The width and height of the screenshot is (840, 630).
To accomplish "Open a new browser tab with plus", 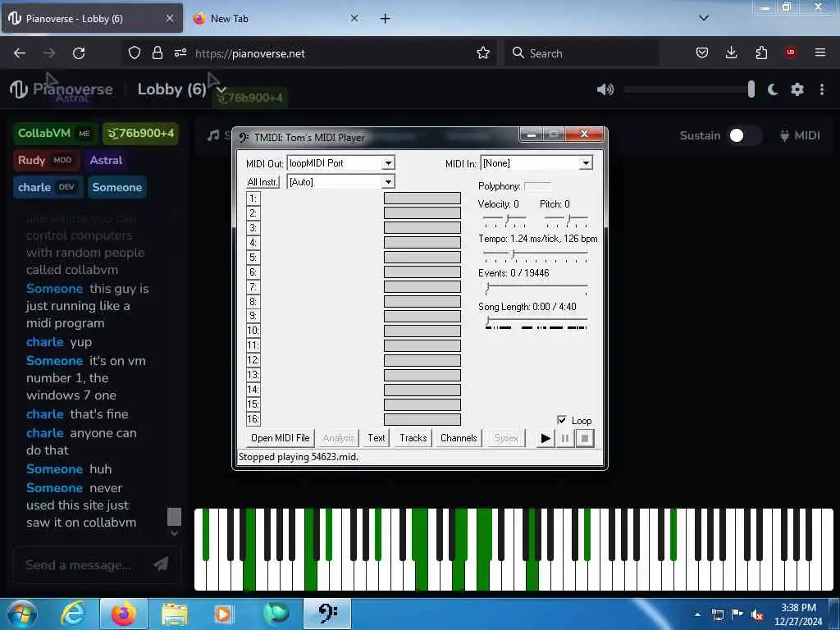I will 386,18.
